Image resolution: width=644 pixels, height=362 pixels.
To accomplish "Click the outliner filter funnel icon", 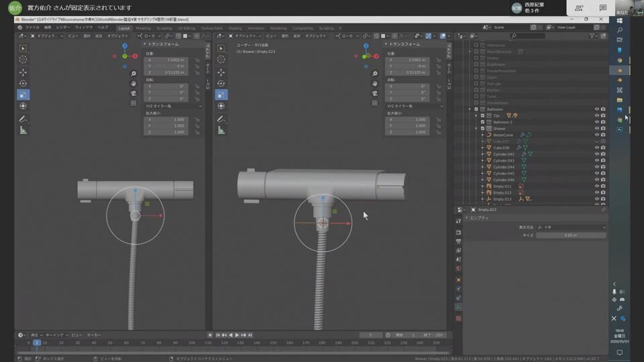I will (x=593, y=36).
